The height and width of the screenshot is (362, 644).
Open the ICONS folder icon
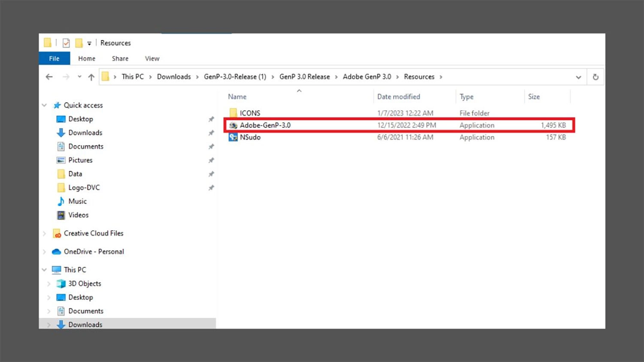233,113
